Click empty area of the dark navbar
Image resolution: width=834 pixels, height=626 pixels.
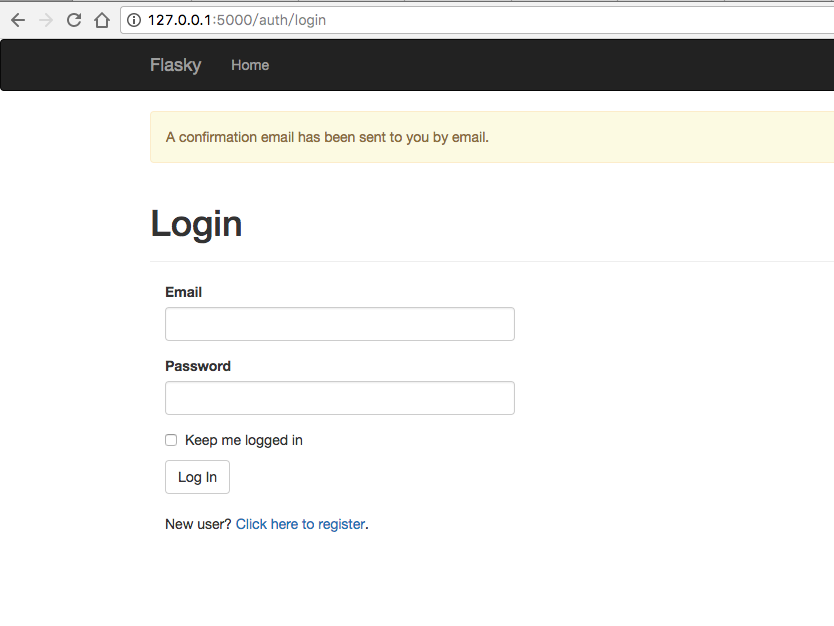click(x=550, y=65)
